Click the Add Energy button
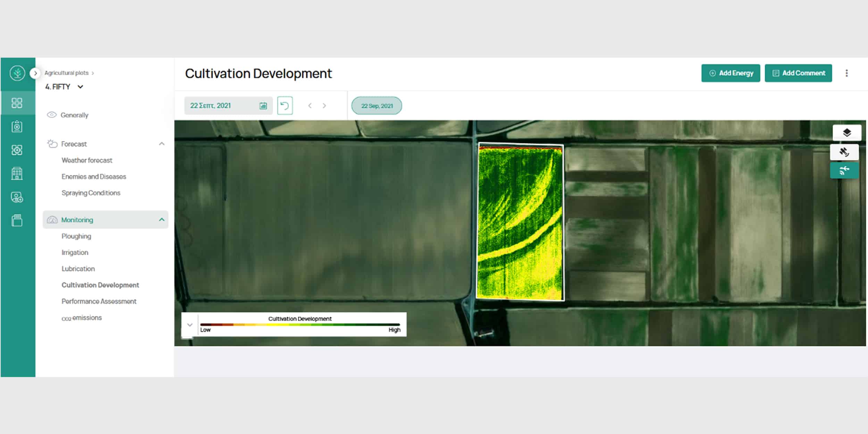Viewport: 868px width, 434px height. pos(731,73)
